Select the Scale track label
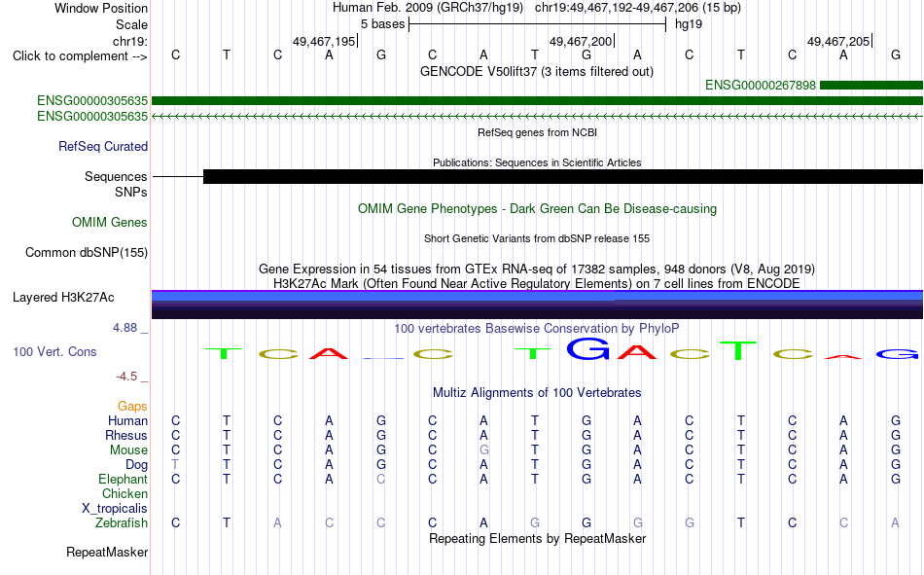The image size is (924, 575). point(131,24)
